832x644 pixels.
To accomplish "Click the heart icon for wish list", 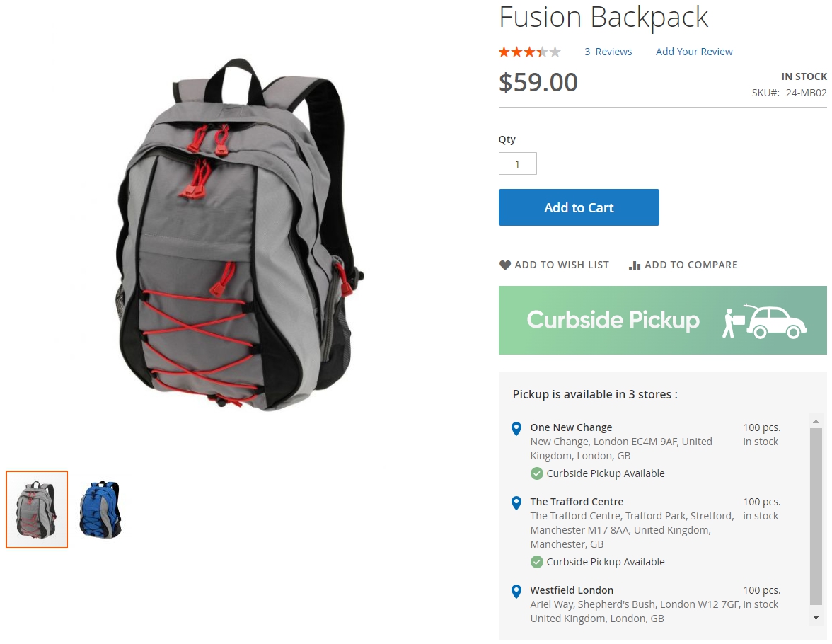I will tap(504, 265).
